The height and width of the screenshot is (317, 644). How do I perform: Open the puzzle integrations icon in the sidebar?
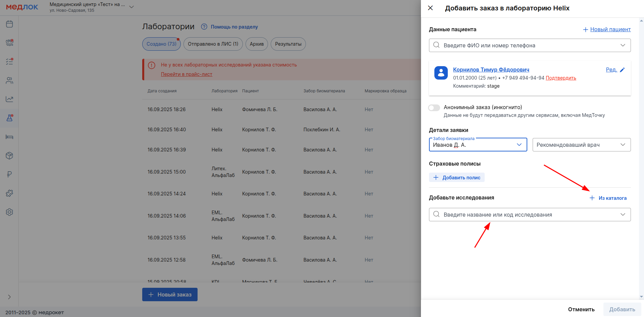tap(9, 193)
